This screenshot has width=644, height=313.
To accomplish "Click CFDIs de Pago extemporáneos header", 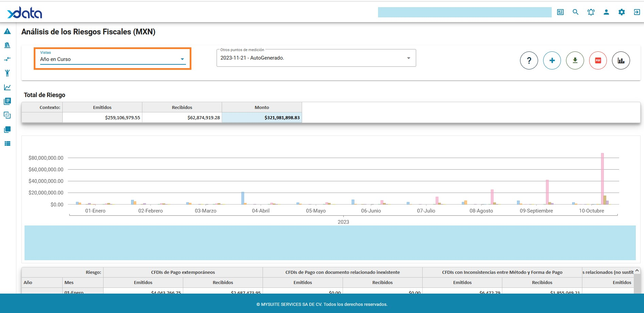I will click(x=183, y=272).
